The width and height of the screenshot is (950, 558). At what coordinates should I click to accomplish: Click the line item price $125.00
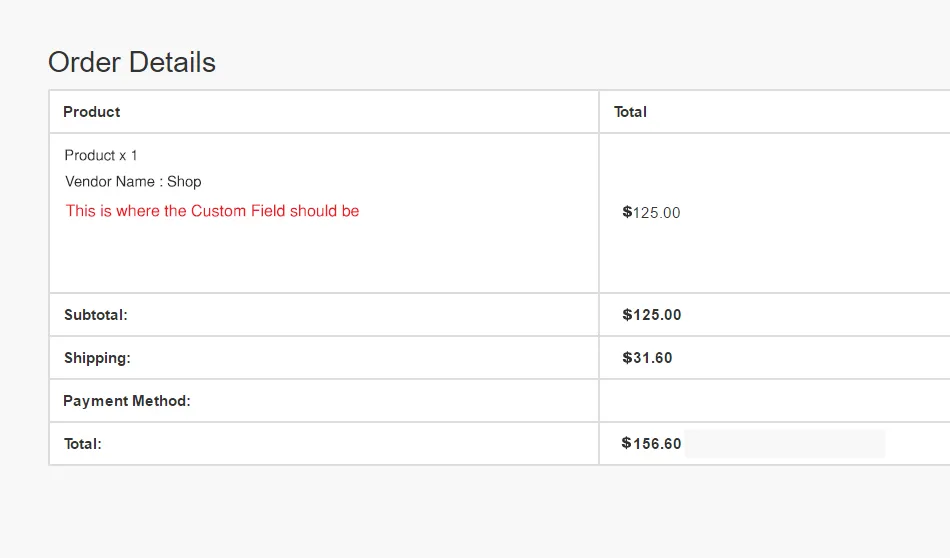[652, 213]
